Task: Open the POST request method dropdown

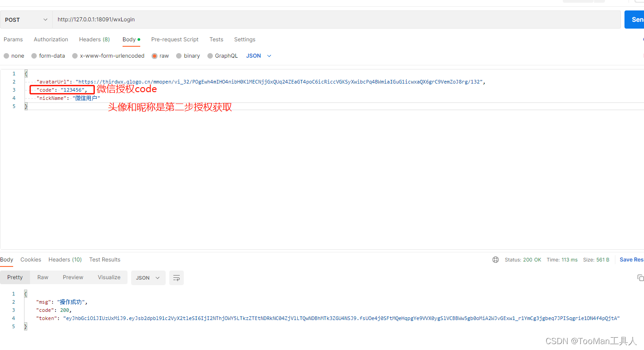Action: [26, 20]
